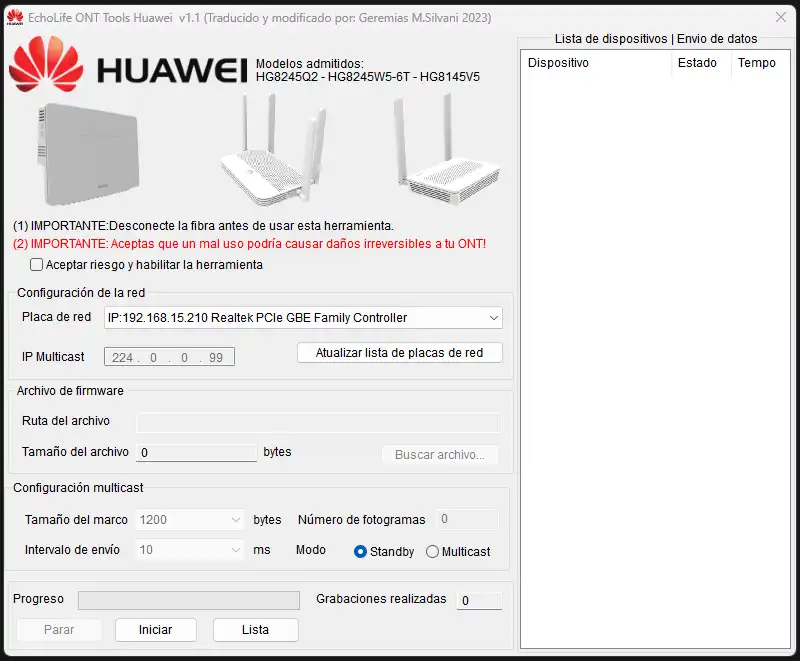Click the two-antenna HG8145V5 router image

(x=445, y=149)
